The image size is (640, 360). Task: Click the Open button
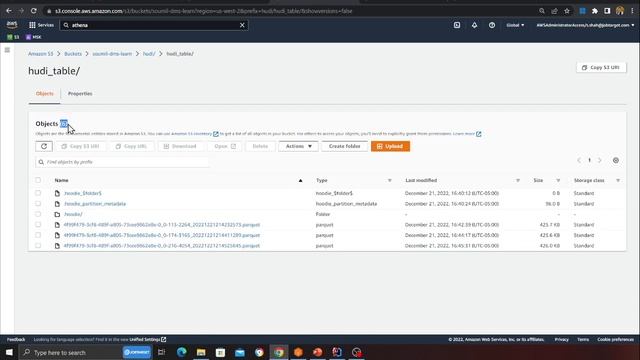(224, 146)
